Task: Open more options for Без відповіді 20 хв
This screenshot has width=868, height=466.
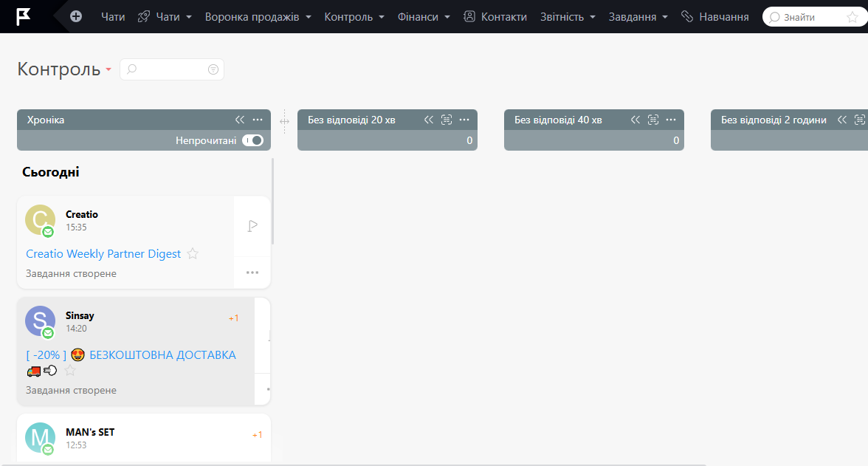Action: [464, 120]
